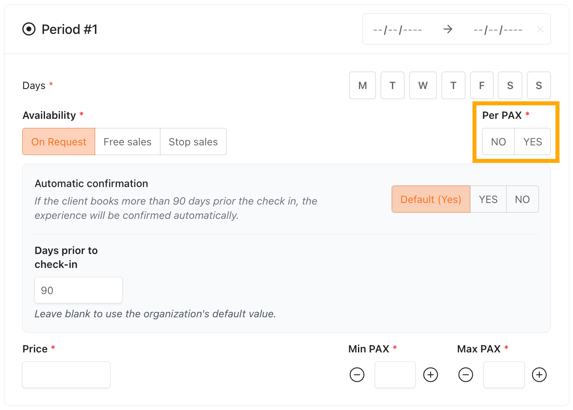Viewport: 573px width, 410px height.
Task: Open the period start date field
Action: point(397,30)
